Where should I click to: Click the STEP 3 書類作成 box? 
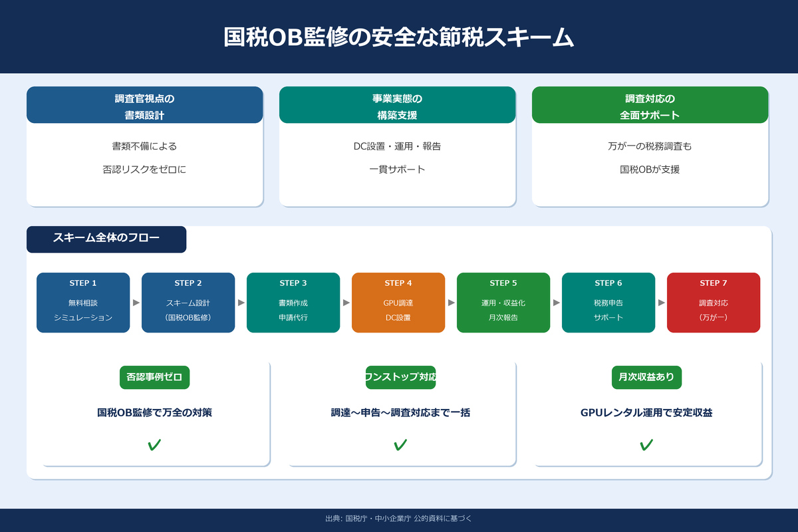[293, 303]
